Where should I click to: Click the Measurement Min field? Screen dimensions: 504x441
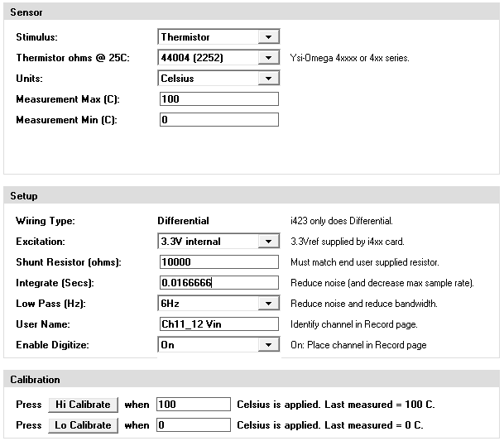[218, 120]
